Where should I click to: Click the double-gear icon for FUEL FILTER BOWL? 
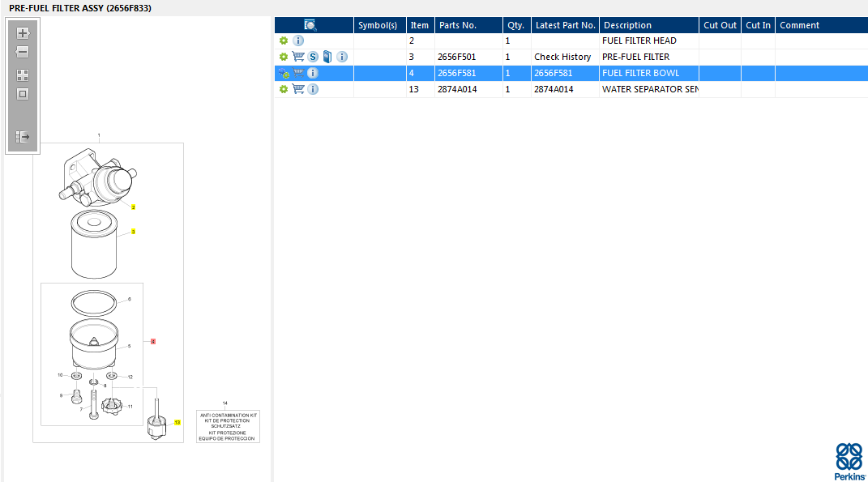pos(284,73)
